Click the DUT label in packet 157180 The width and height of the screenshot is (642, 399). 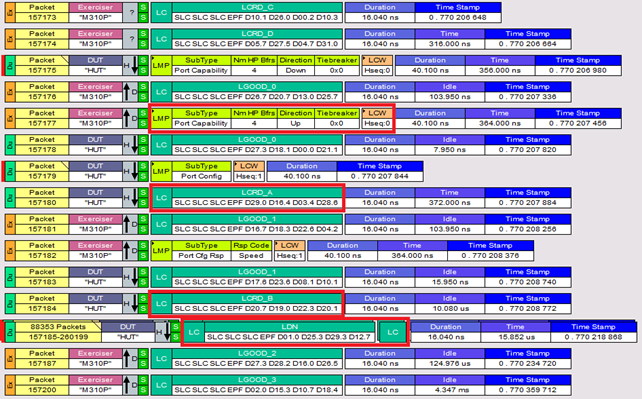[95, 192]
